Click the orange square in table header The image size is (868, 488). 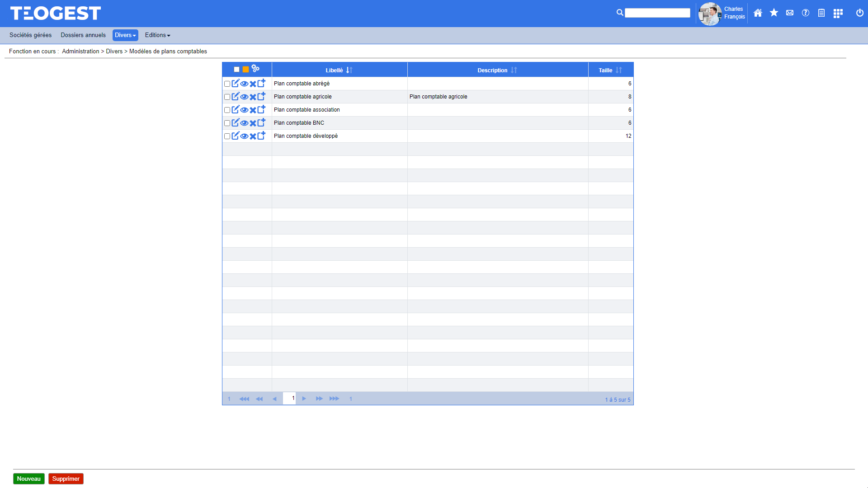[245, 70]
